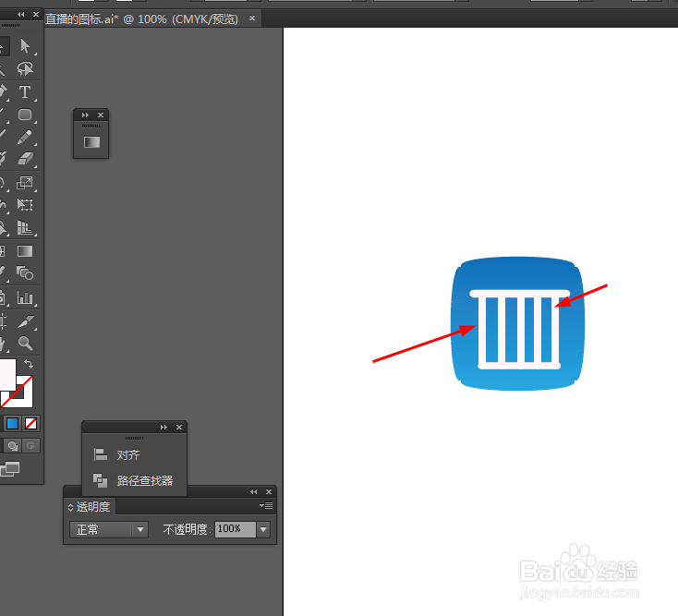The image size is (678, 616).
Task: Select the Eraser tool
Action: point(25,159)
